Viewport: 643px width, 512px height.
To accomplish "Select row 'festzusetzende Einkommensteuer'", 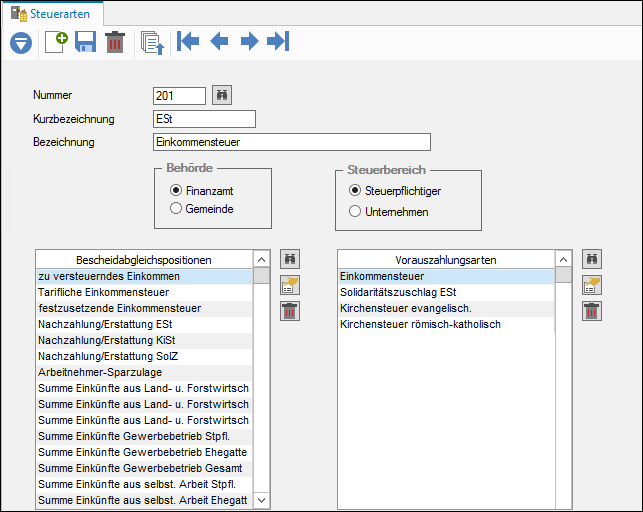I will (144, 308).
